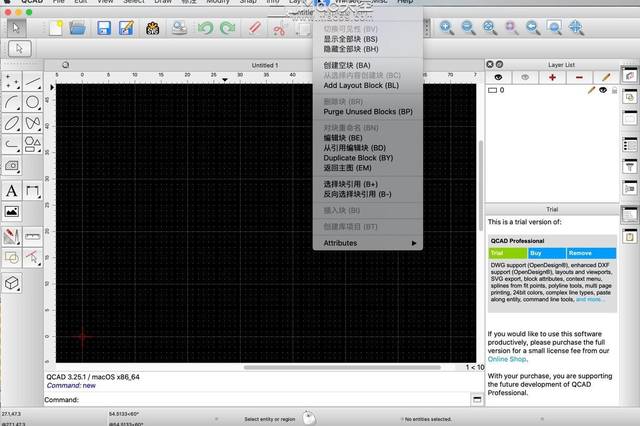Select the Circle drawing tools
640x426 pixels.
[x=33, y=102]
